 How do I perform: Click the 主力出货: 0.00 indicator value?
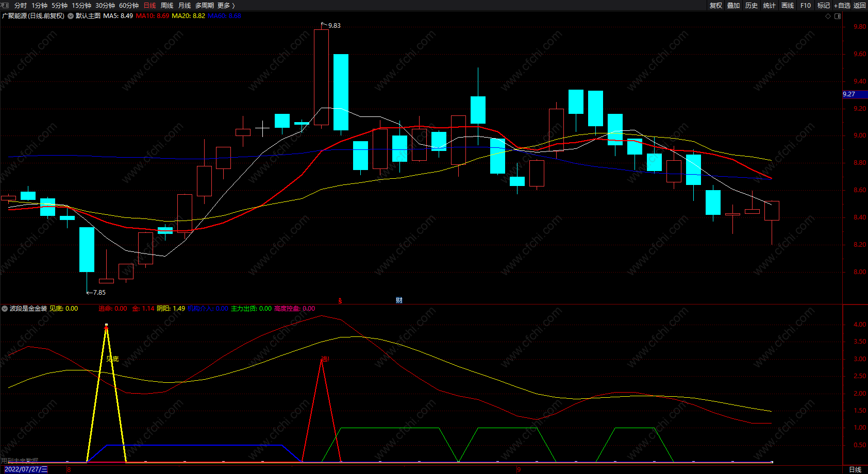tap(251, 309)
